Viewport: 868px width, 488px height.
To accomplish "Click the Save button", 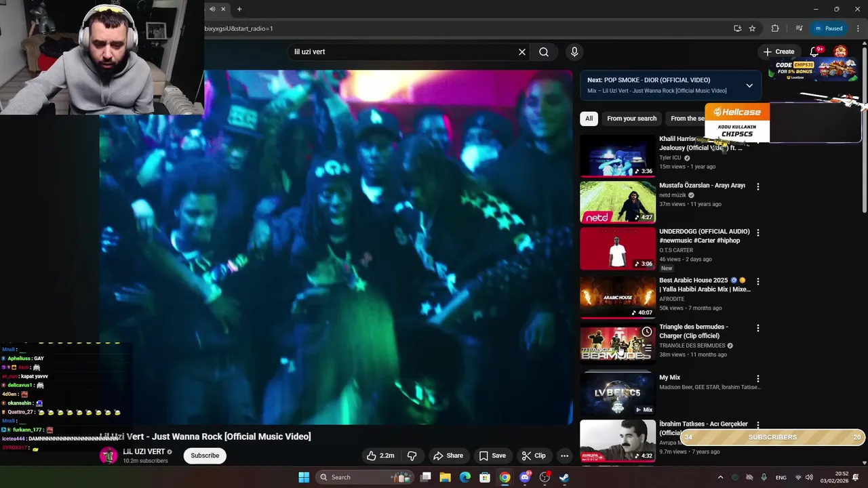I will [493, 455].
